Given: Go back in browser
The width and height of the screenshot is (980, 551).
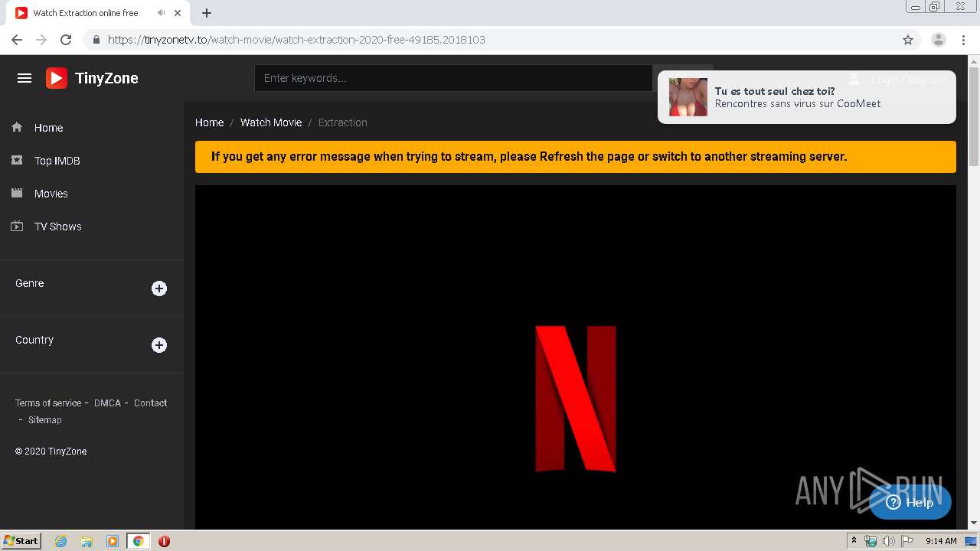Looking at the screenshot, I should click(17, 40).
